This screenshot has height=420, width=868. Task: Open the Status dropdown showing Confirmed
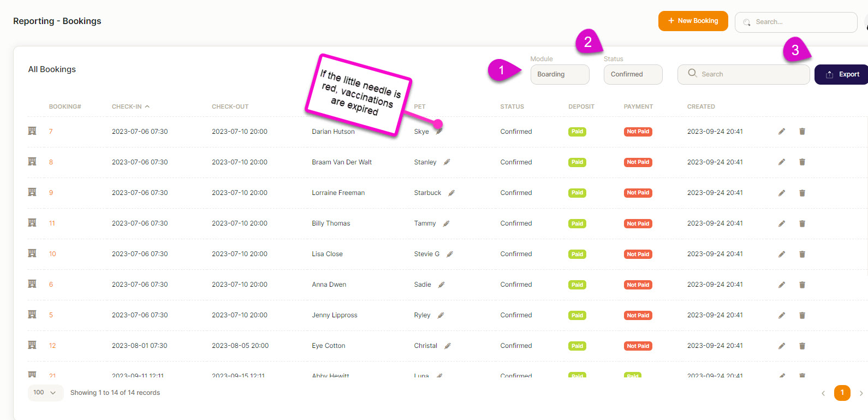click(x=633, y=74)
